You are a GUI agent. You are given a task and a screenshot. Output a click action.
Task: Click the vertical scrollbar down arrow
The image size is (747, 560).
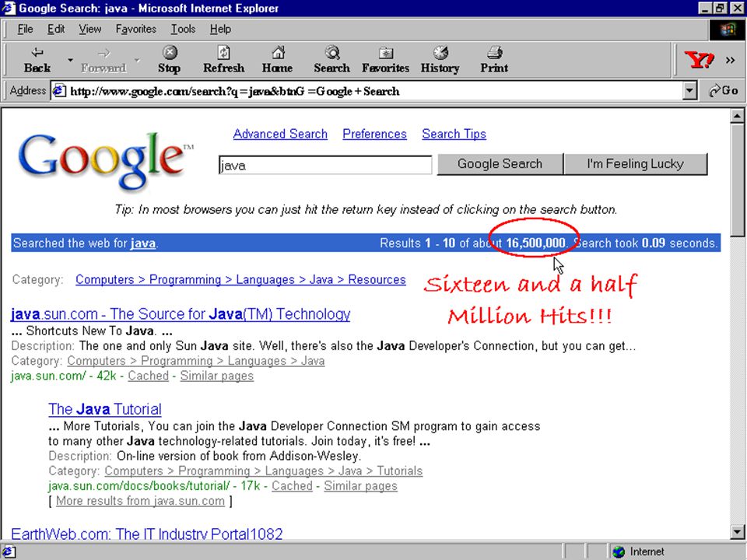click(737, 532)
